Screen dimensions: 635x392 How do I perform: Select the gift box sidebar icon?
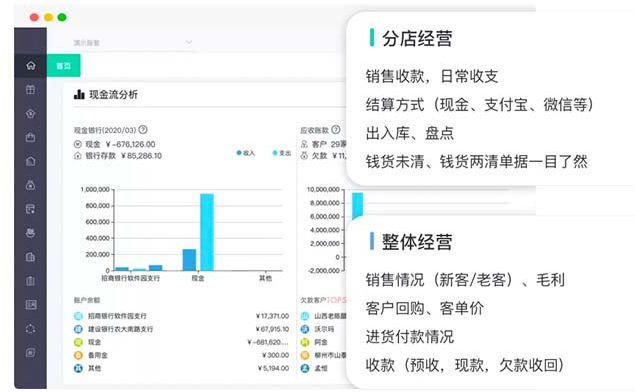[x=31, y=89]
